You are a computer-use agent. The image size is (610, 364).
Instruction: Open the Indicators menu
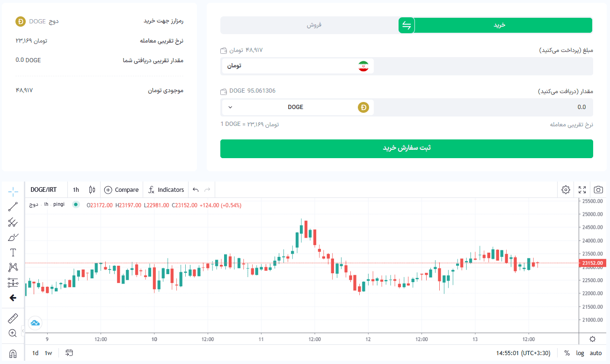click(166, 189)
